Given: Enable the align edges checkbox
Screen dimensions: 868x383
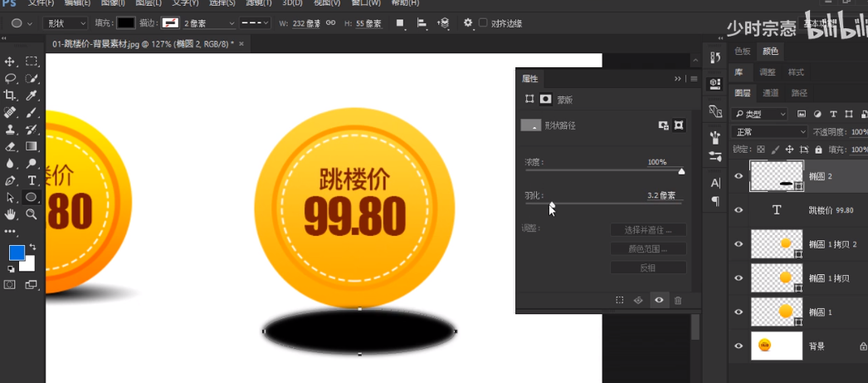Looking at the screenshot, I should coord(483,23).
